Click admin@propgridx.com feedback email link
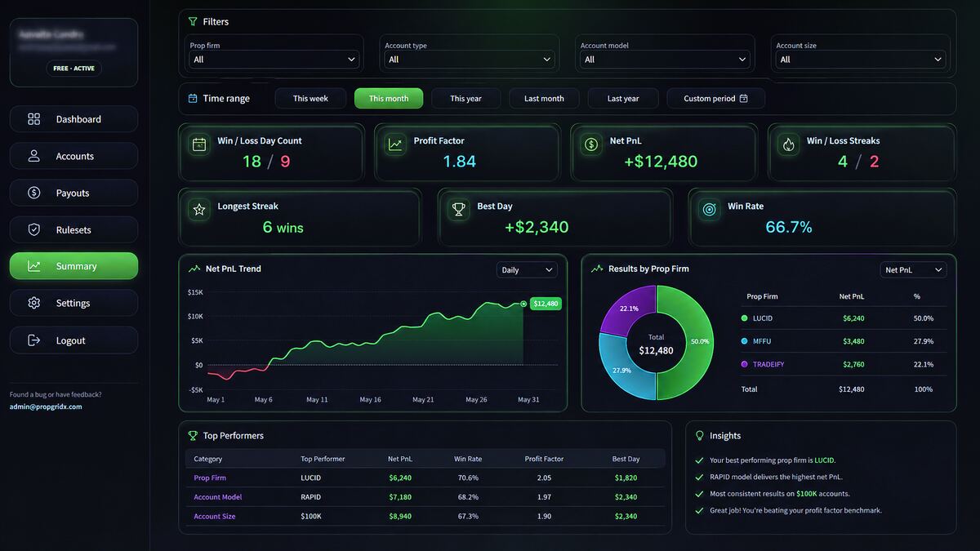The width and height of the screenshot is (980, 551). 46,407
